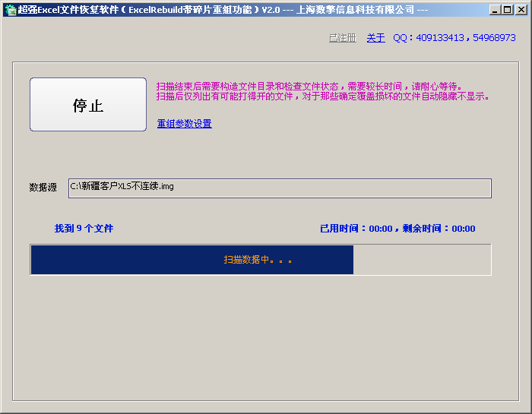Screen dimensions: 532x414
Task: Minimize the ExcelRebuild window
Action: pyautogui.click(x=495, y=10)
